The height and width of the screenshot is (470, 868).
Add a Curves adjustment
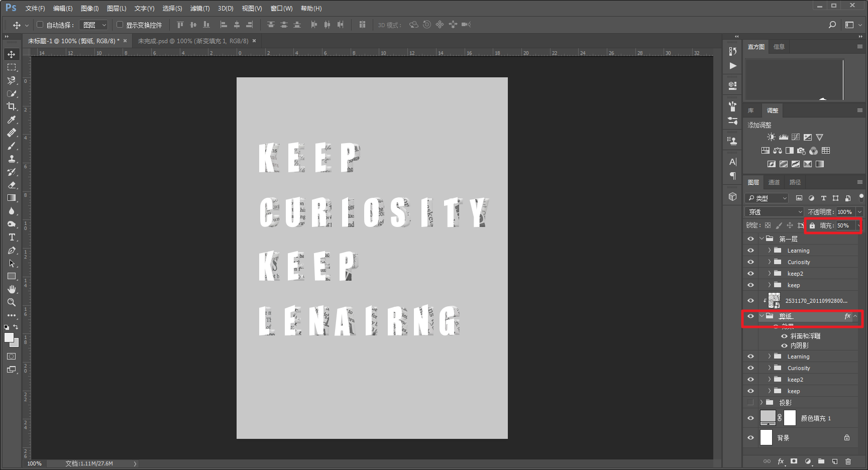796,137
